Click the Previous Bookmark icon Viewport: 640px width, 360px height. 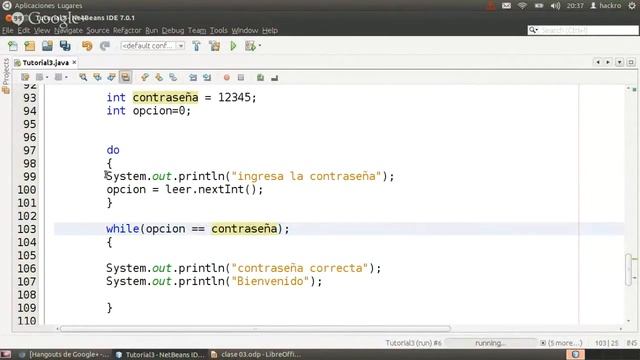[x=145, y=77]
